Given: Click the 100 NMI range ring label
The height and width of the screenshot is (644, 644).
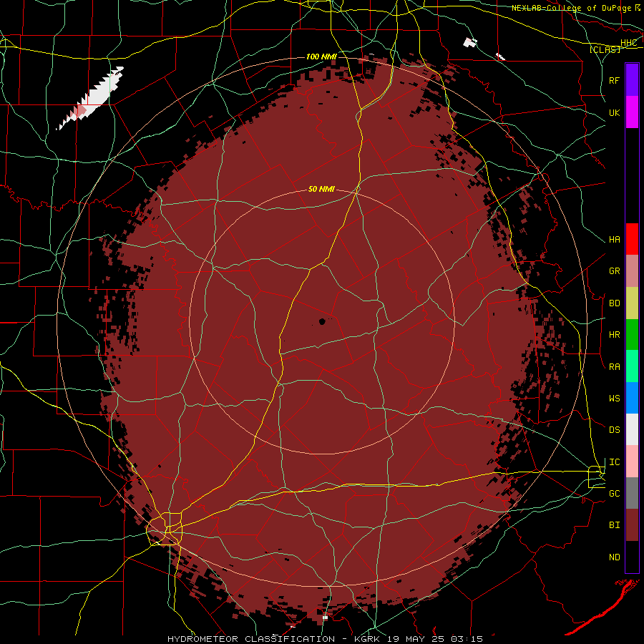Looking at the screenshot, I should coord(321,57).
